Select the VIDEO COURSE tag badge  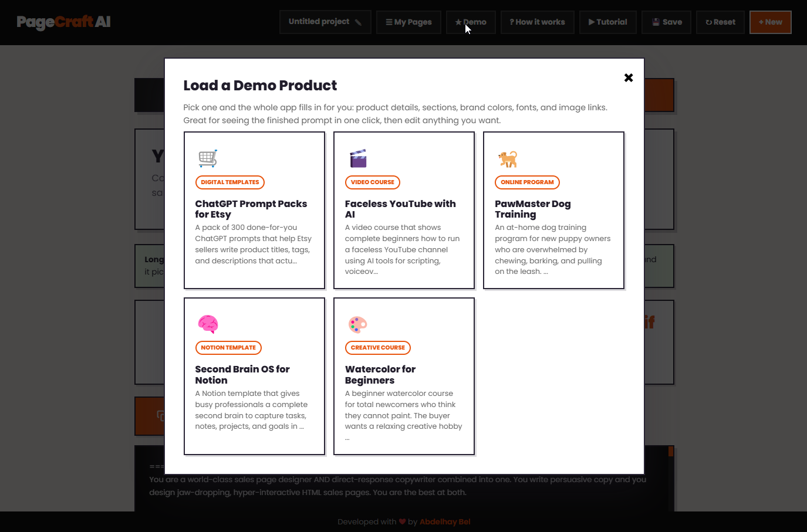pos(373,182)
